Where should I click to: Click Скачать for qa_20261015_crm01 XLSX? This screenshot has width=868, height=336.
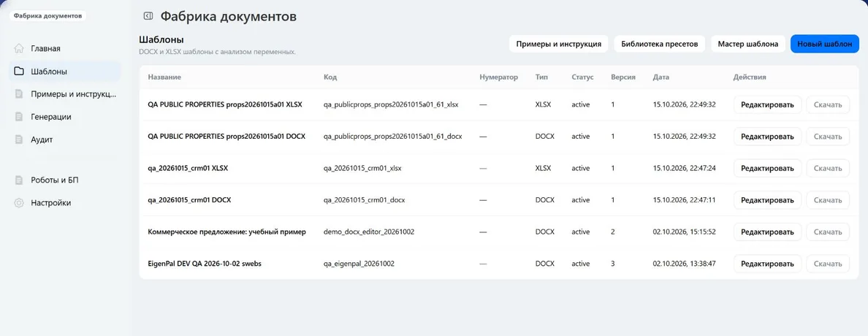(x=828, y=168)
